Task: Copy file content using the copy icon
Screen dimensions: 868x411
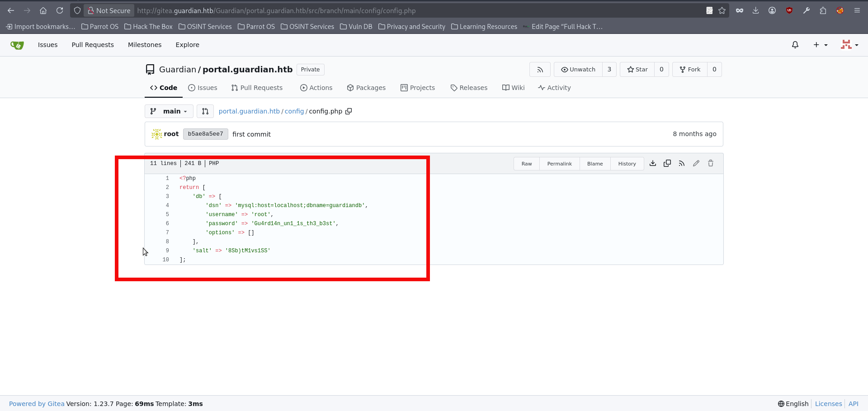Action: (x=667, y=164)
